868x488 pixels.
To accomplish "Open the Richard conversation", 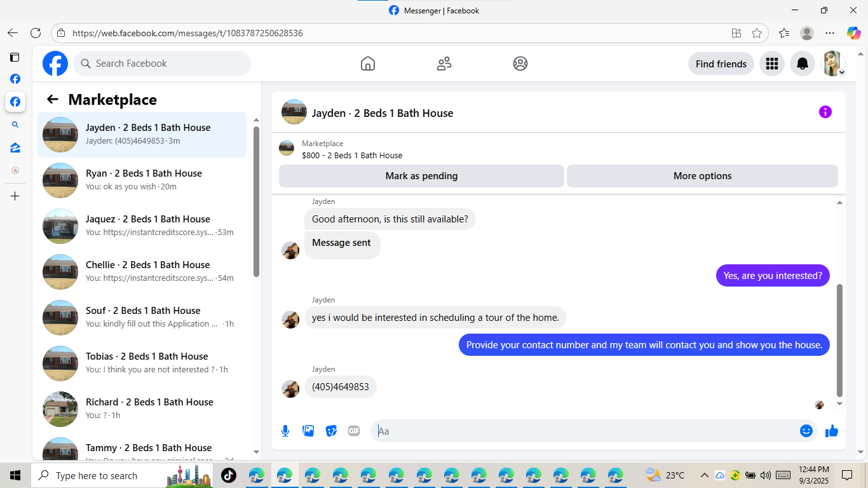I will (x=142, y=409).
